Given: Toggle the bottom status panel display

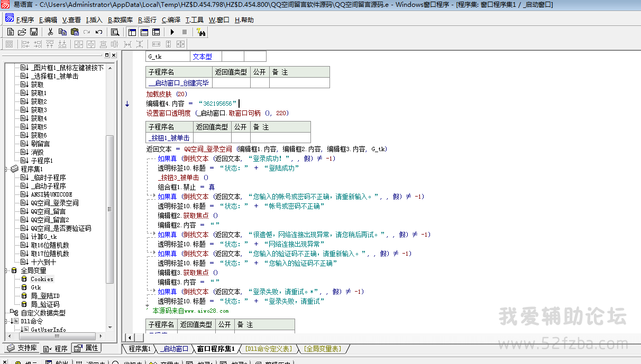Looking at the screenshot, I should tap(144, 32).
